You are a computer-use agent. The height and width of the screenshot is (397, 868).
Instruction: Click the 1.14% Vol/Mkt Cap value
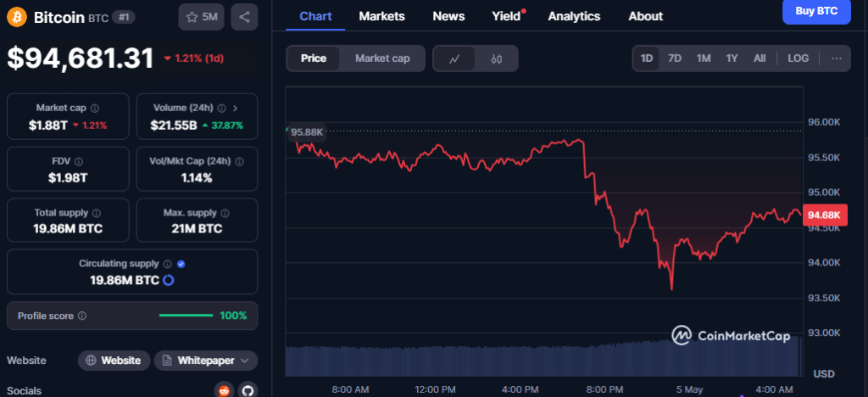pyautogui.click(x=197, y=178)
